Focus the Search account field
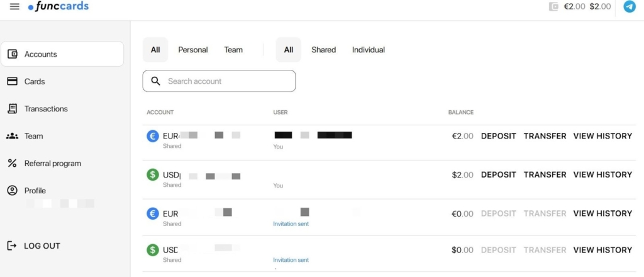The image size is (644, 277). [x=219, y=81]
